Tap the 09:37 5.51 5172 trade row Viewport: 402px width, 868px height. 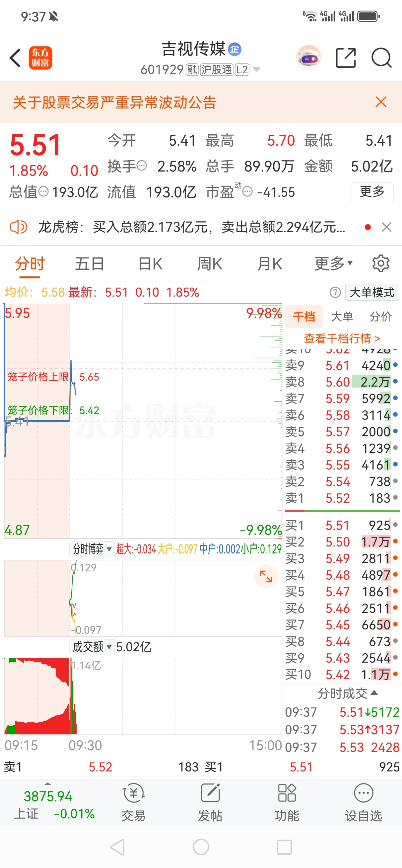tap(342, 712)
